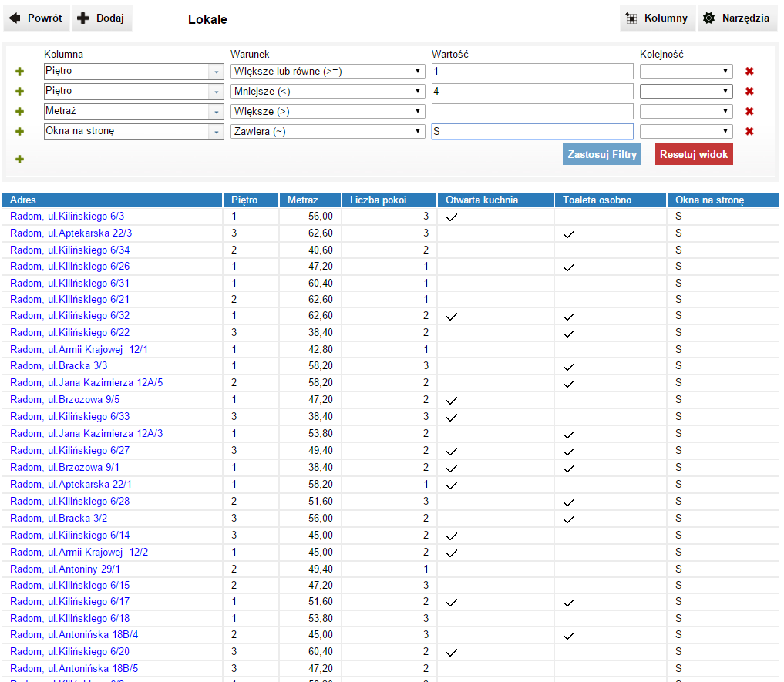Remove the Okna na stronę filter row

point(749,132)
